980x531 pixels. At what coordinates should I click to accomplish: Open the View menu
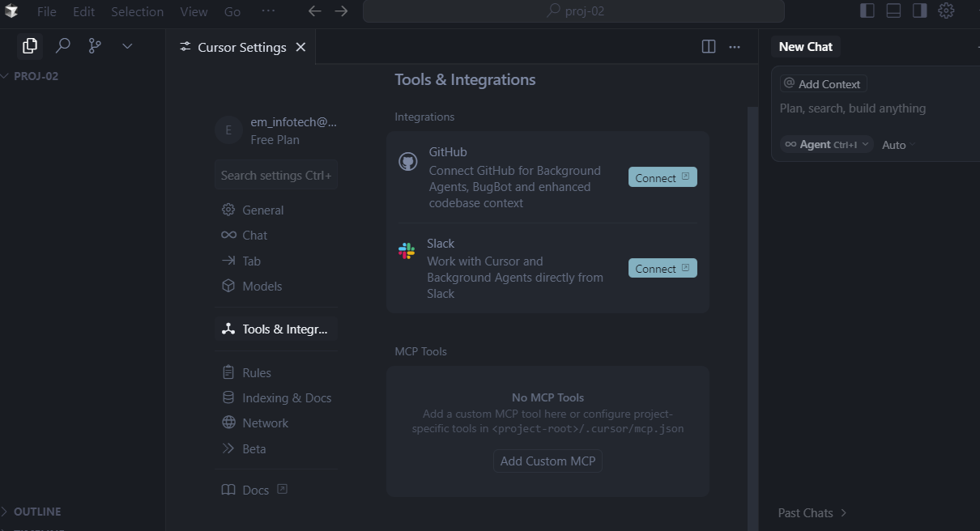[x=194, y=11]
